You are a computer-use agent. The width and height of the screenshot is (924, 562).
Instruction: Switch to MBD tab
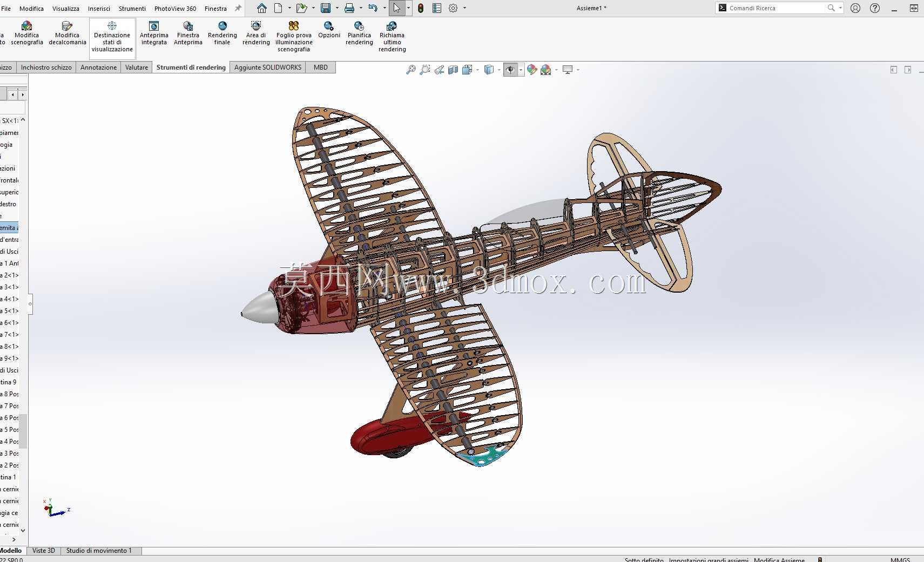coord(321,67)
